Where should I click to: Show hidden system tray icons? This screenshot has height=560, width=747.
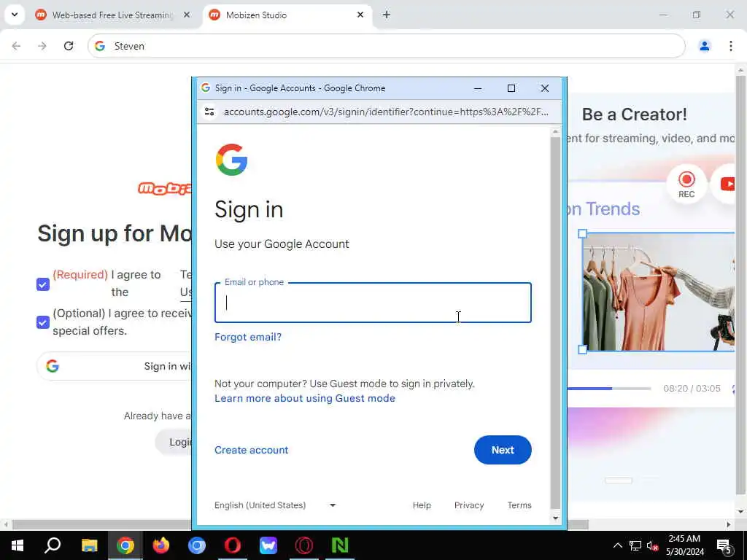point(617,545)
